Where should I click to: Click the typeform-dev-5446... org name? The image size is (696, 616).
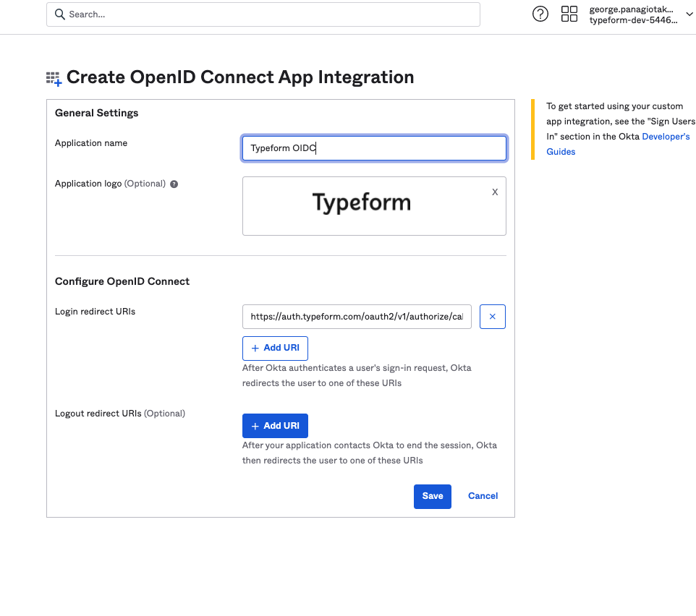click(x=633, y=20)
